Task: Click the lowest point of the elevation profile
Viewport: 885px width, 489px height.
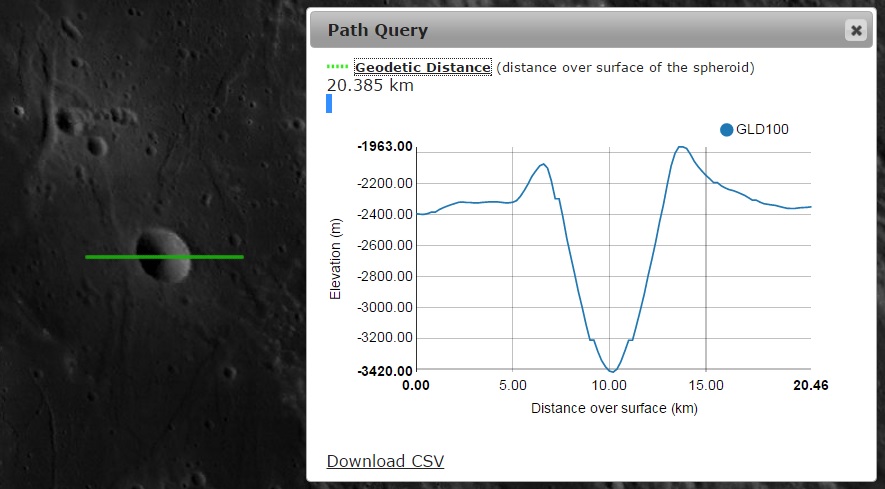Action: point(612,371)
